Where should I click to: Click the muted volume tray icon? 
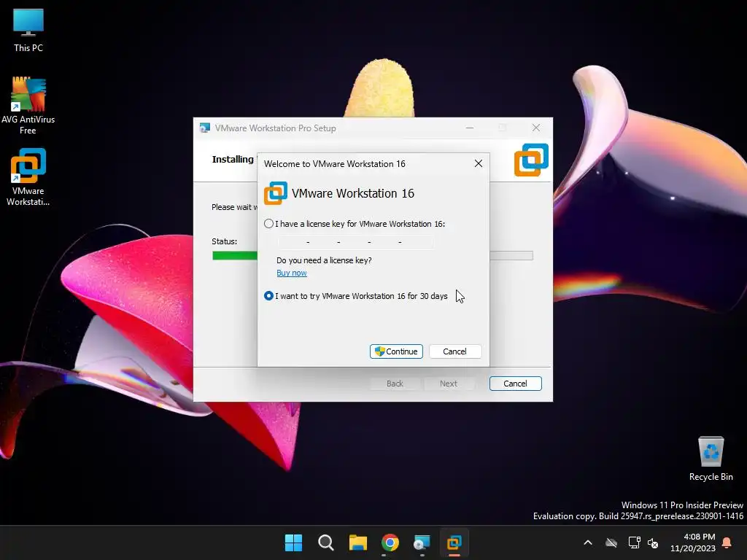pyautogui.click(x=653, y=542)
